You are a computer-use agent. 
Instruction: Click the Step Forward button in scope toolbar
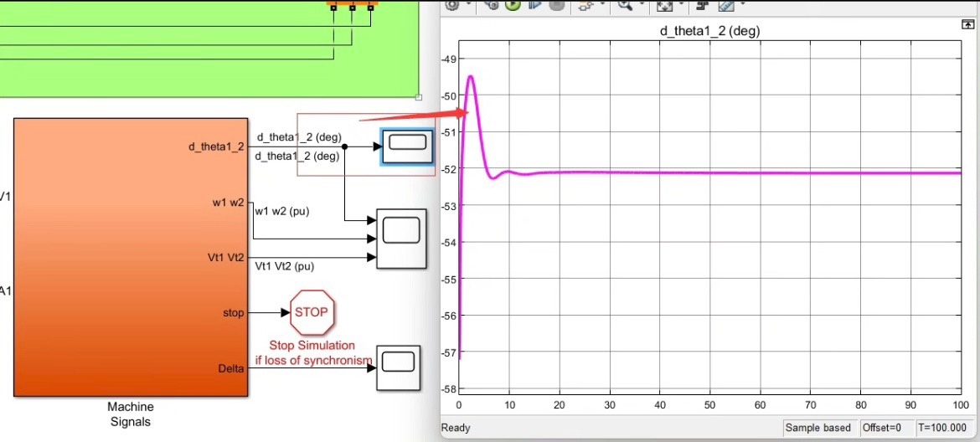pyautogui.click(x=535, y=4)
